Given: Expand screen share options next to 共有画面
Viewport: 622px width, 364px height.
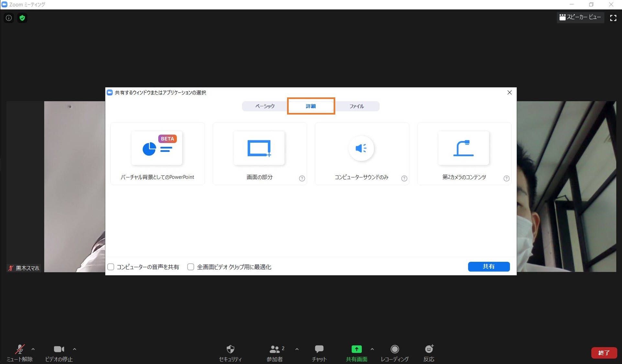Looking at the screenshot, I should click(x=372, y=349).
